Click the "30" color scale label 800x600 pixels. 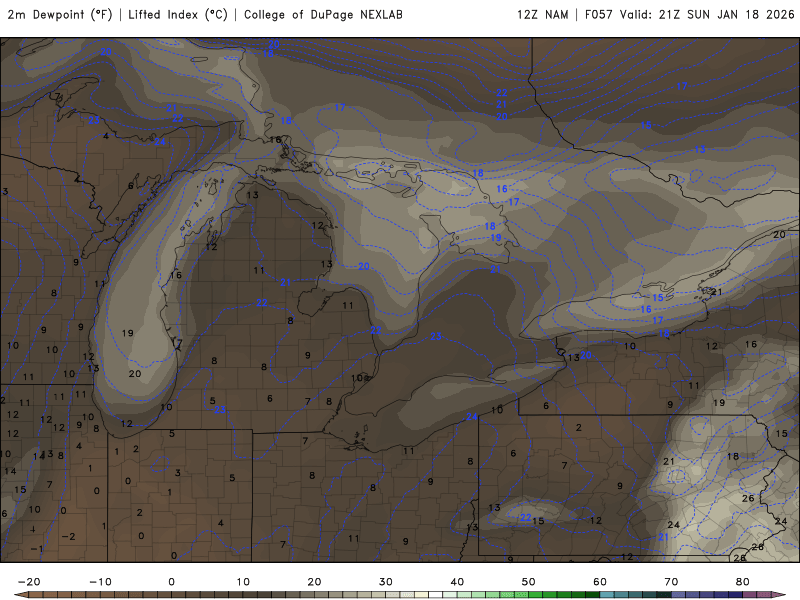[386, 582]
